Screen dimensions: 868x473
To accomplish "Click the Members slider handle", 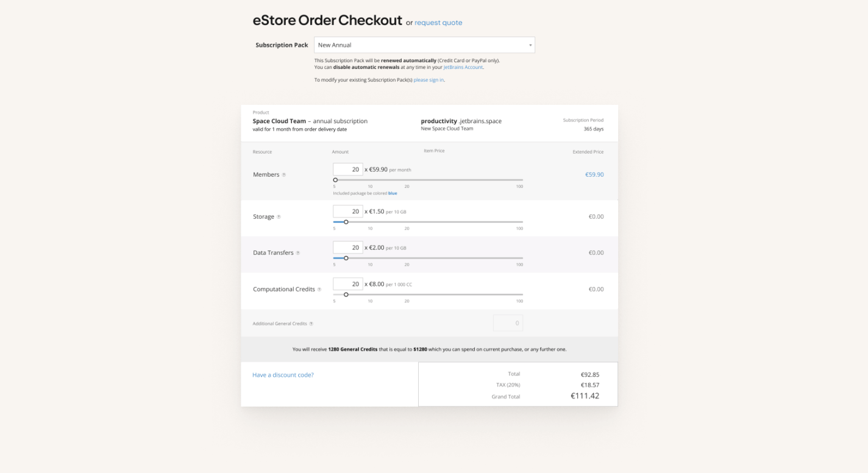I will [x=335, y=180].
